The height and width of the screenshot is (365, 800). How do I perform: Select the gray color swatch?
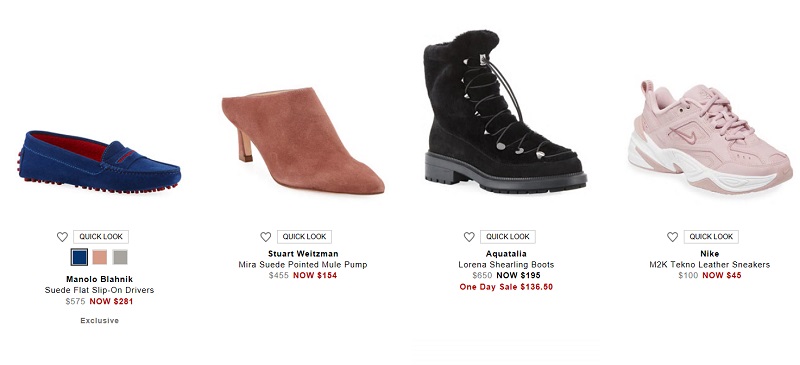(120, 257)
